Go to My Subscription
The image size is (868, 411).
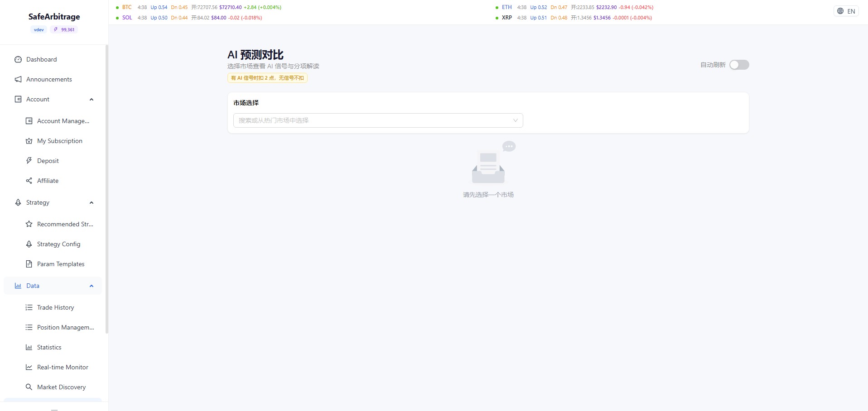coord(59,141)
